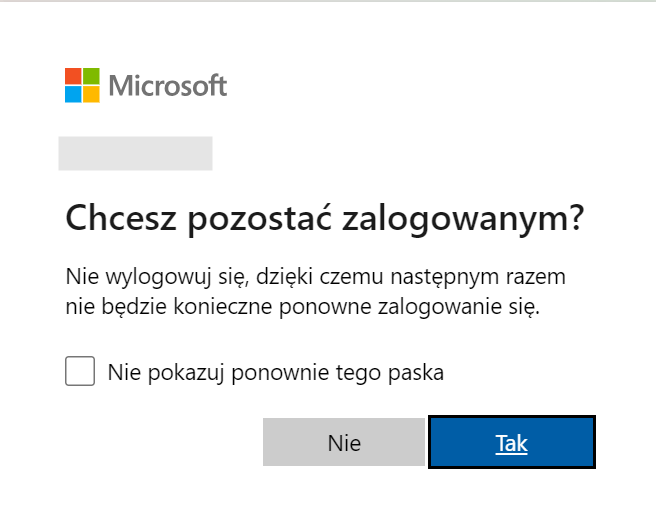Image resolution: width=656 pixels, height=510 pixels.
Task: Click the red square of the Microsoft logo
Action: tap(73, 76)
